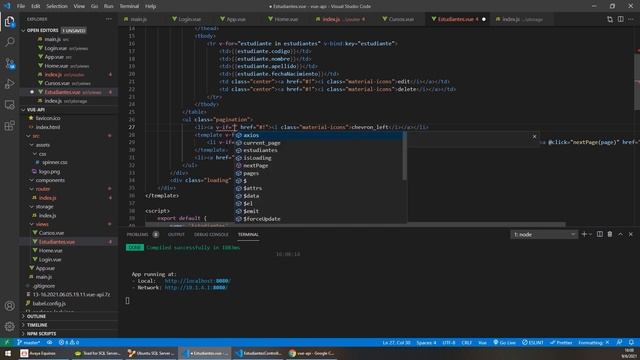Open Home.vue in the views folder
This screenshot has width=640, height=360.
click(69, 251)
